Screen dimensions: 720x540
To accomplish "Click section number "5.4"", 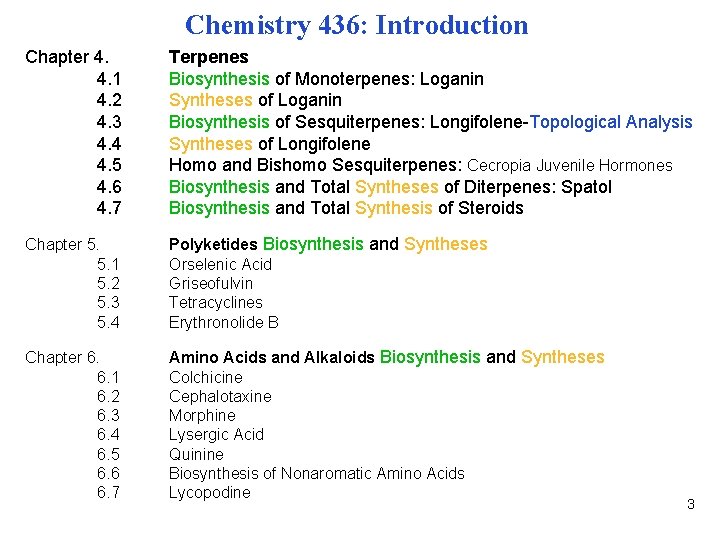I will point(108,322).
